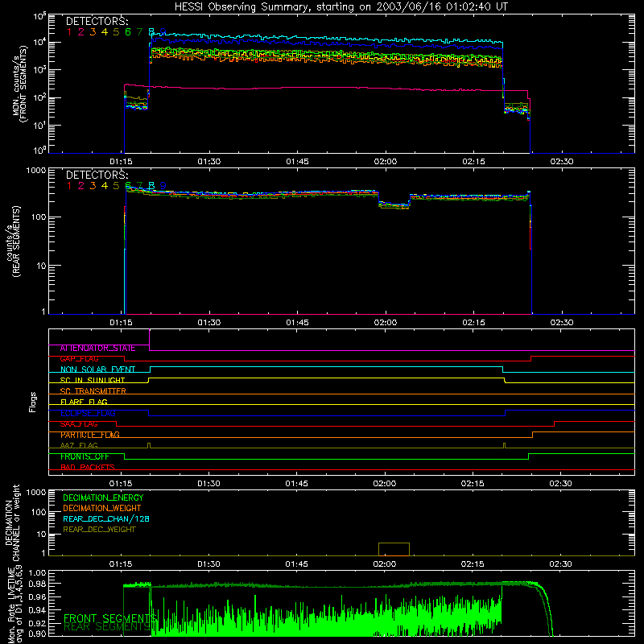This screenshot has height=644, width=644.
Task: Click the REAR SEGMENTS livetime legend label
Action: [x=107, y=627]
